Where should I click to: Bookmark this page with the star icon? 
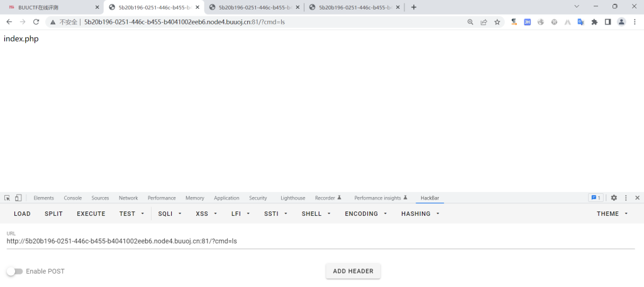coord(497,21)
